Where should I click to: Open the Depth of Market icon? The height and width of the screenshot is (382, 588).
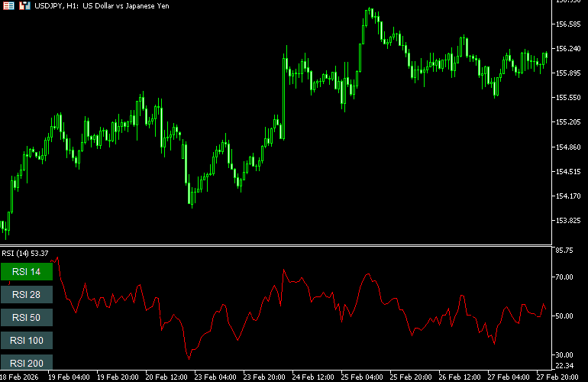pos(24,5)
